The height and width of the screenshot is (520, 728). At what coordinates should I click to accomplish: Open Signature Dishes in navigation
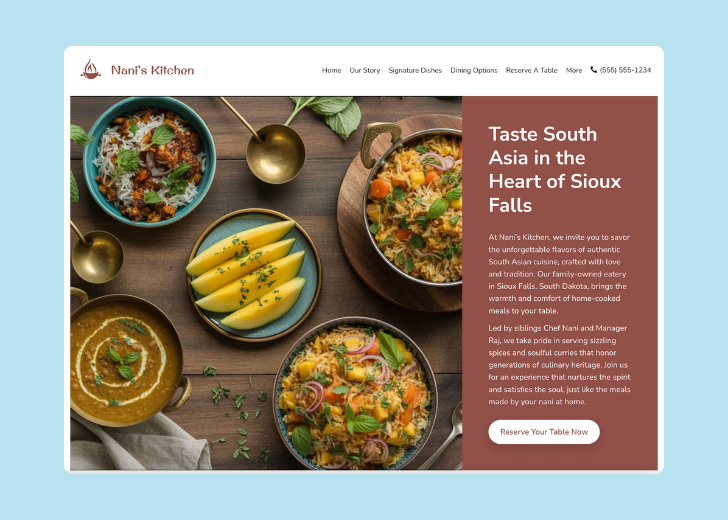415,70
